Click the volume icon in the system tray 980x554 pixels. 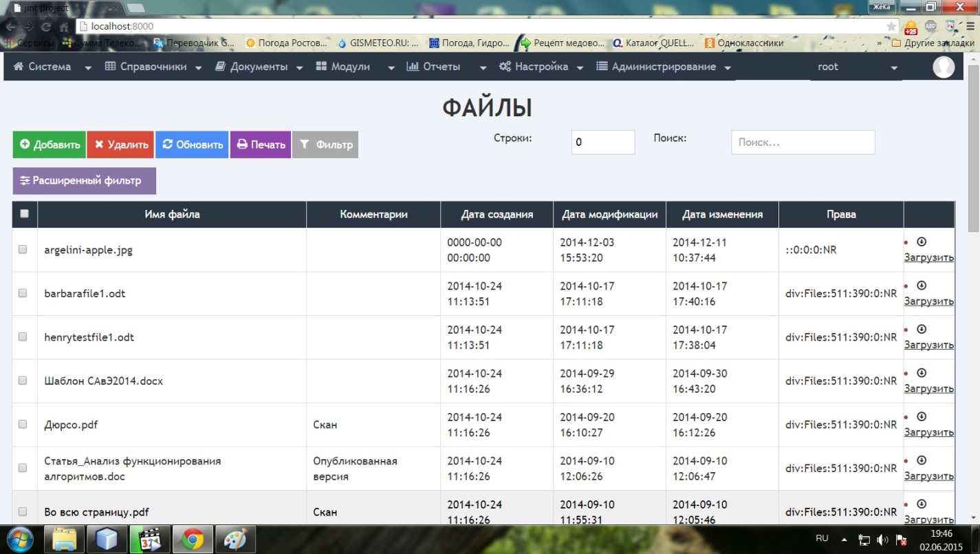[x=882, y=540]
